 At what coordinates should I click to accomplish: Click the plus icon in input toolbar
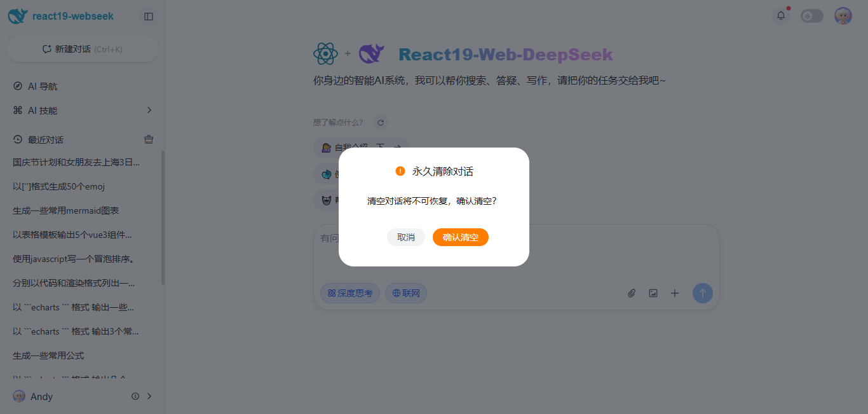[675, 293]
